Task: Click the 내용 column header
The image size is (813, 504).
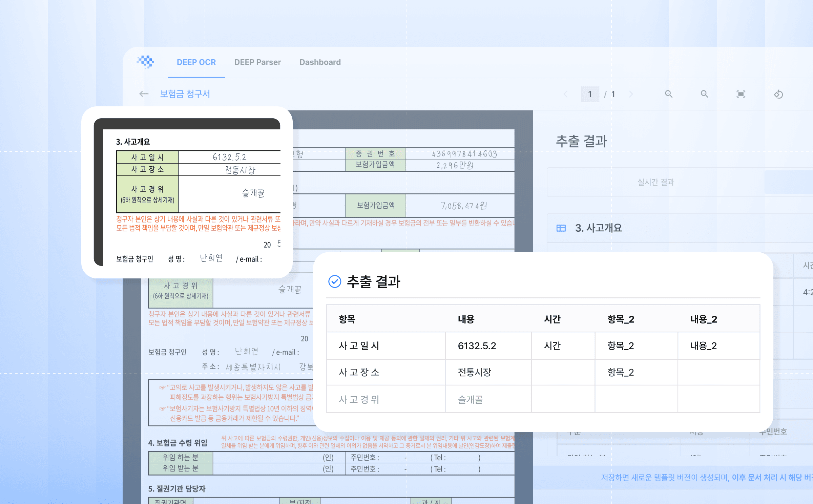Action: click(x=466, y=319)
